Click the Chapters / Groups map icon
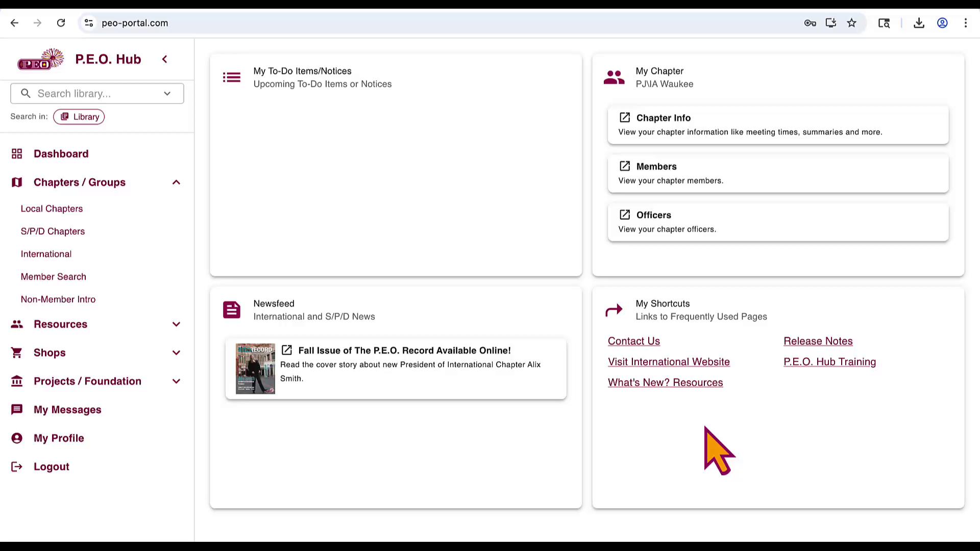Viewport: 980px width, 551px height. (x=17, y=182)
